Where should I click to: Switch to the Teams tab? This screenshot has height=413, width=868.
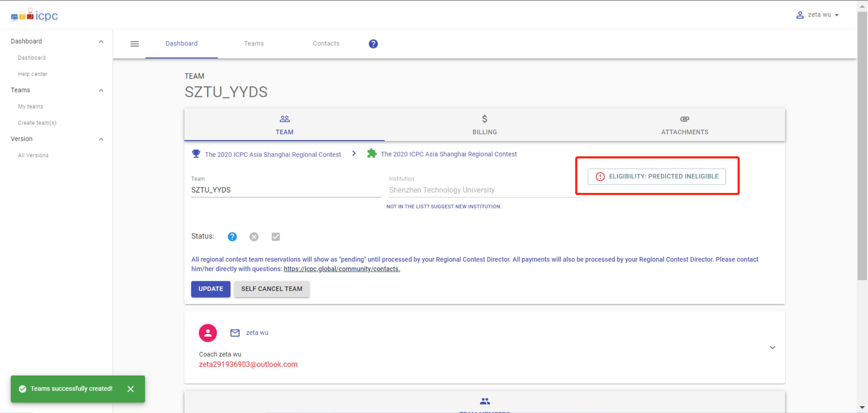(x=254, y=43)
